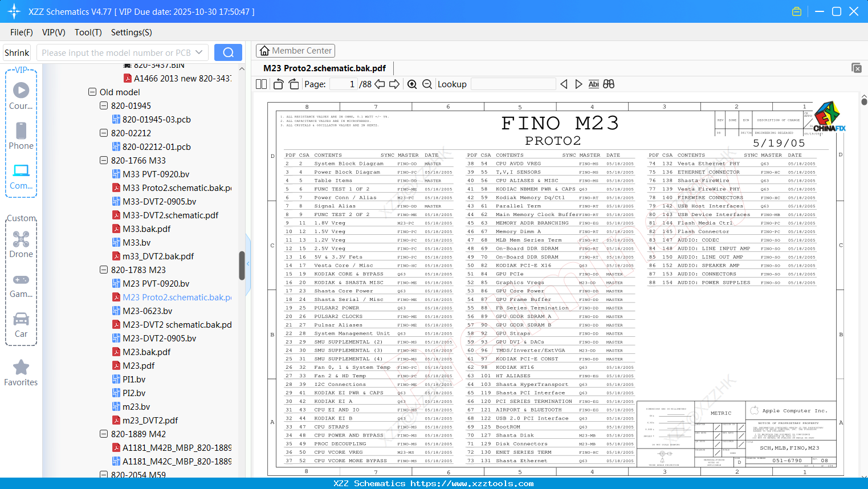Collapse the 820-02212 folder
868x489 pixels.
(x=104, y=133)
